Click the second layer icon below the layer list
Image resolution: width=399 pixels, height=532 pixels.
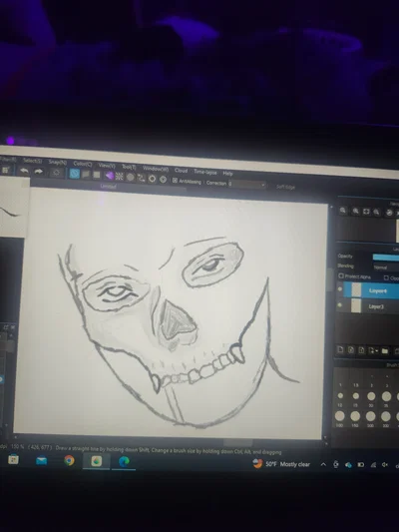coord(351,349)
